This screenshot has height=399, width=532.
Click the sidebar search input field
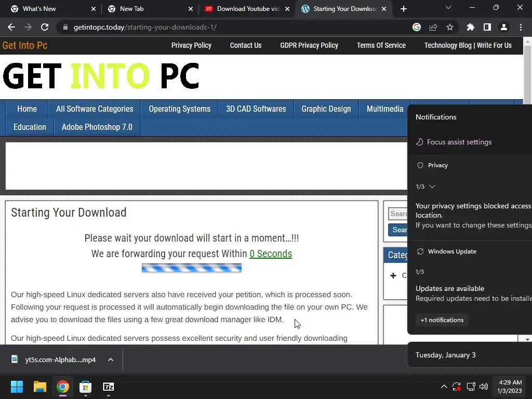(x=397, y=214)
